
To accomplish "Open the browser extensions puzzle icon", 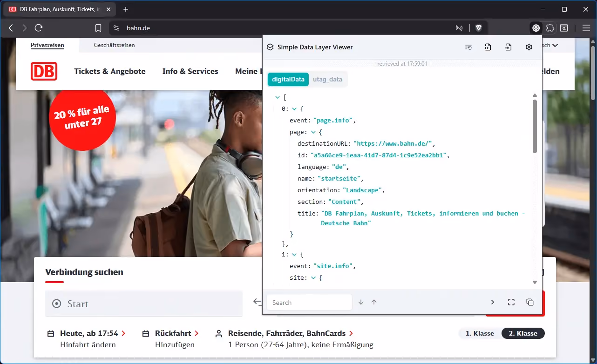I will [x=550, y=28].
